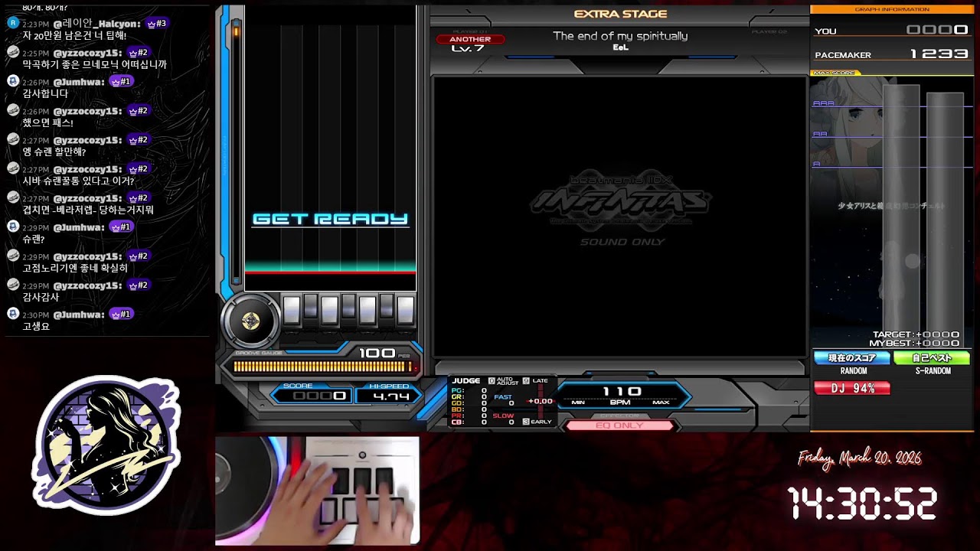This screenshot has height=551, width=980.
Task: Click the #3 crown badge in chat
Action: pos(156,24)
